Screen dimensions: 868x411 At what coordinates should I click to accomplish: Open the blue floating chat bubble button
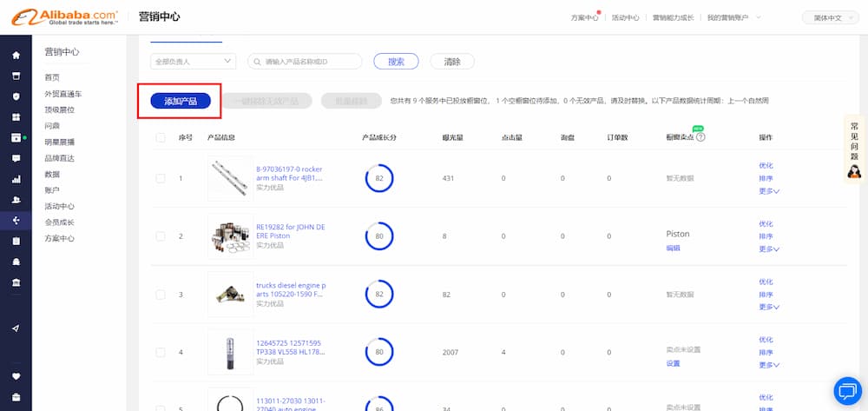click(847, 392)
